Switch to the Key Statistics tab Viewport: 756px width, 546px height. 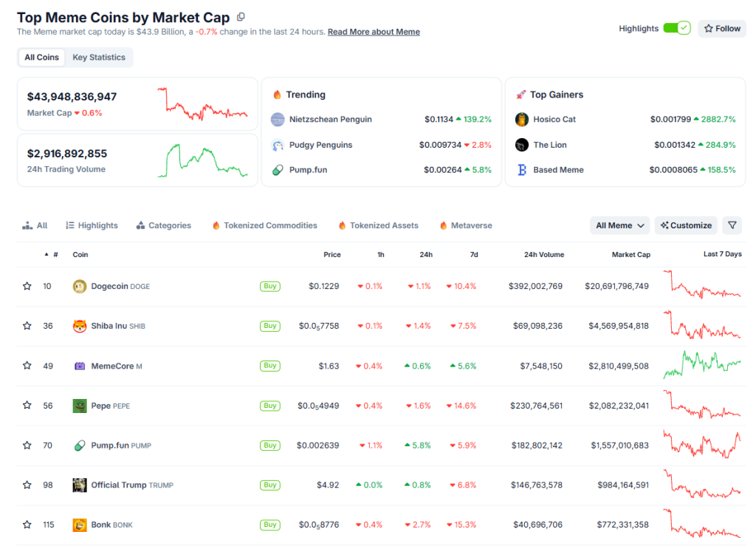point(99,58)
